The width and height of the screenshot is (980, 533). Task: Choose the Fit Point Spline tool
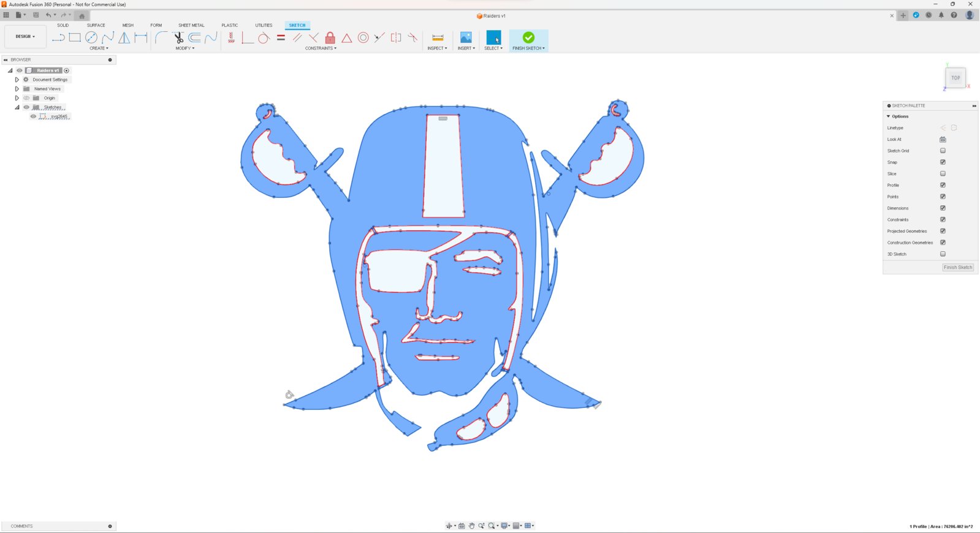(108, 37)
